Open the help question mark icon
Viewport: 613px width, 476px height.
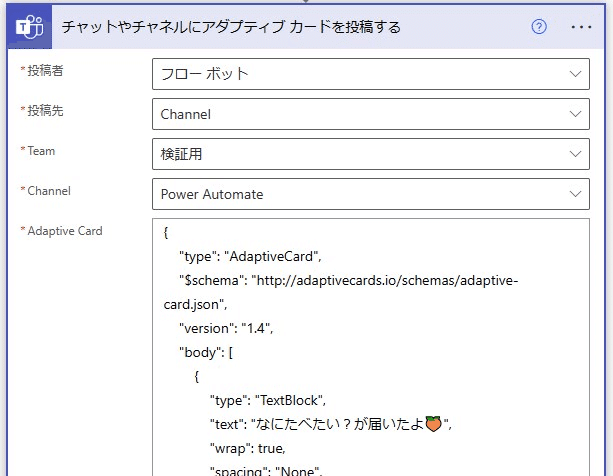pos(539,27)
